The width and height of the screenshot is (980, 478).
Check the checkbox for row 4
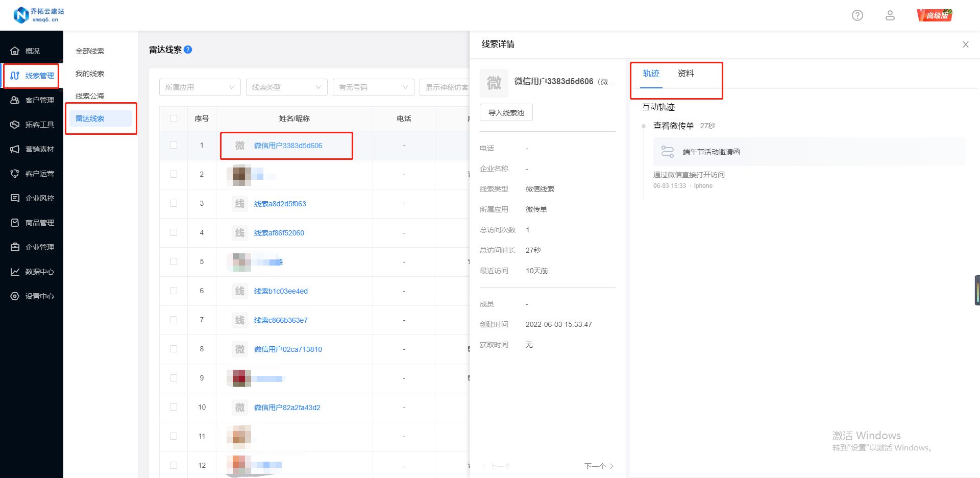[x=174, y=232]
